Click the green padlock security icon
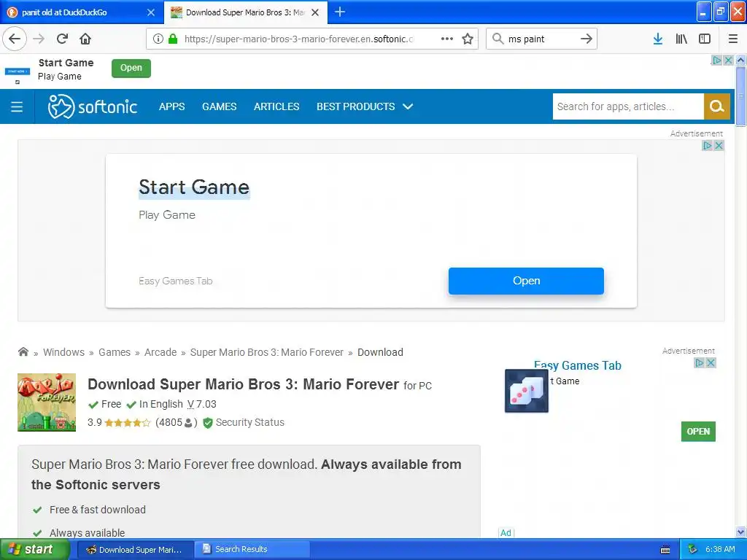Viewport: 747px width, 560px height. 173,39
